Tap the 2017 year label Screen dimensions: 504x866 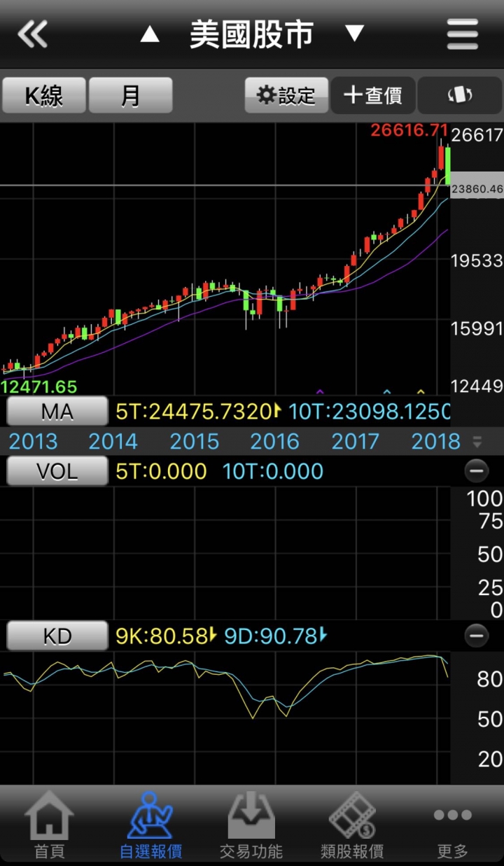click(x=356, y=442)
